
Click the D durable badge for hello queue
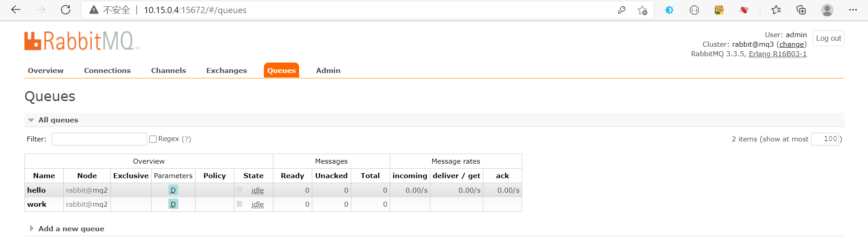click(173, 190)
